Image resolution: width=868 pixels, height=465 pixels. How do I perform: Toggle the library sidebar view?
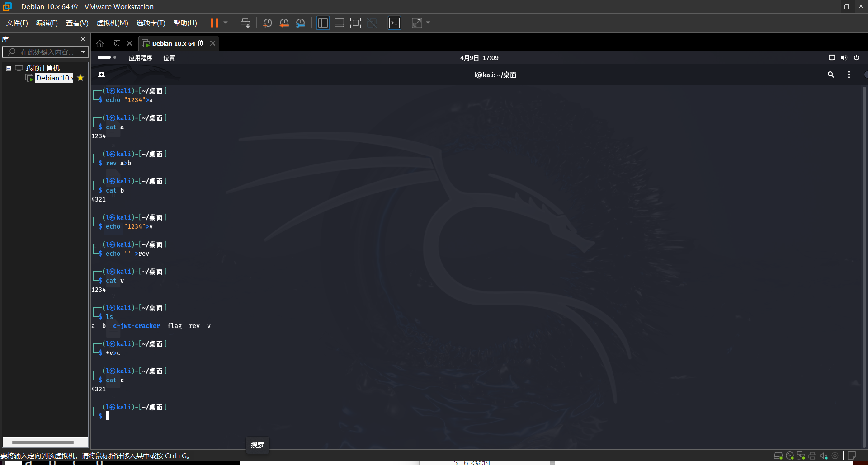tap(323, 23)
